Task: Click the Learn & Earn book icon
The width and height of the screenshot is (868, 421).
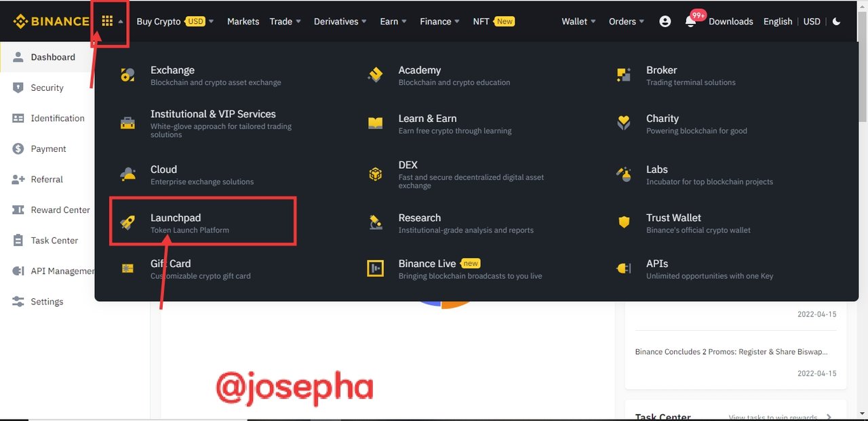Action: click(375, 123)
